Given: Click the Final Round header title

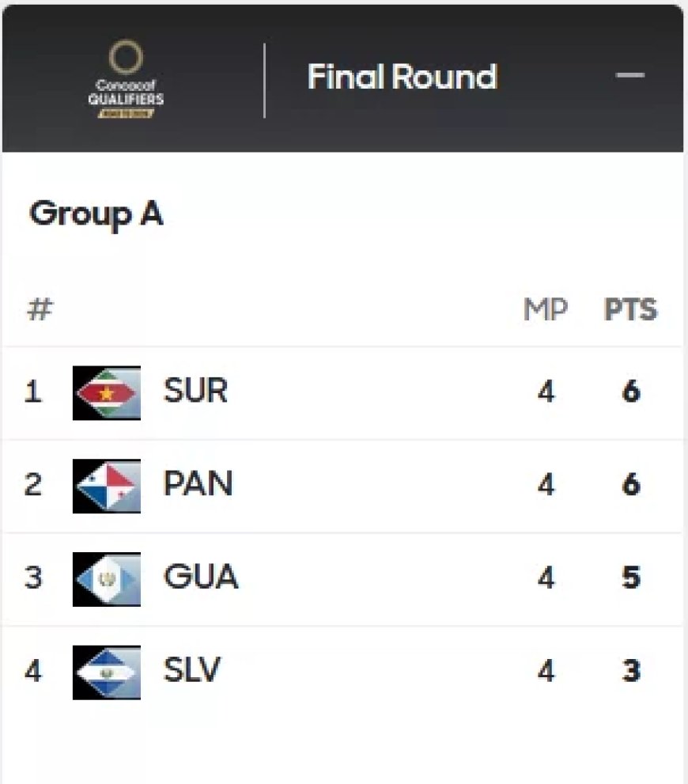Looking at the screenshot, I should point(402,78).
